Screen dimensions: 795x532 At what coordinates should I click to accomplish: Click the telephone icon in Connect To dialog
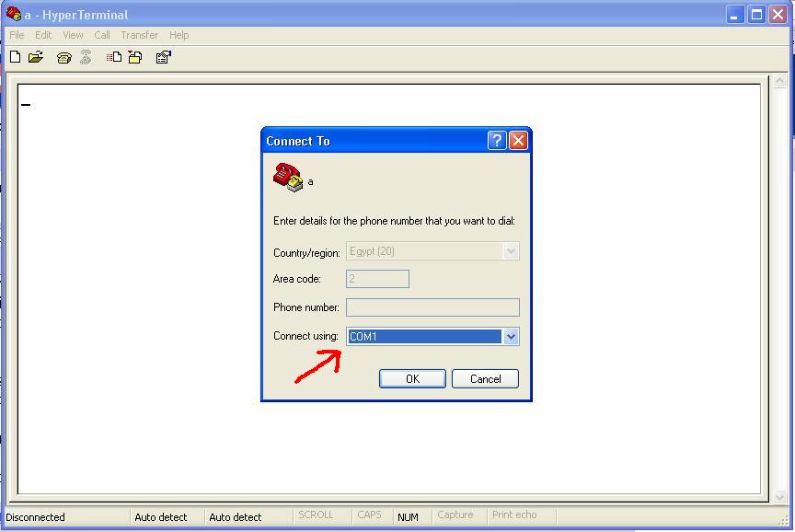tap(288, 177)
